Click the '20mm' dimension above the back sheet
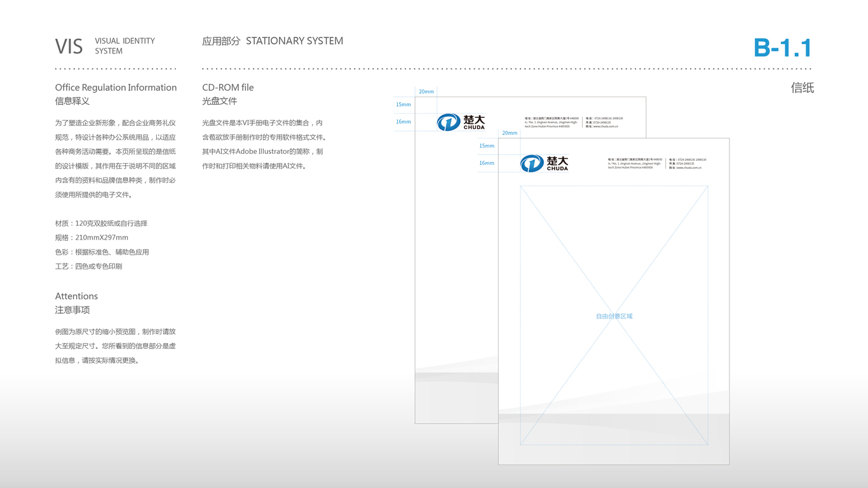The height and width of the screenshot is (488, 868). click(426, 91)
